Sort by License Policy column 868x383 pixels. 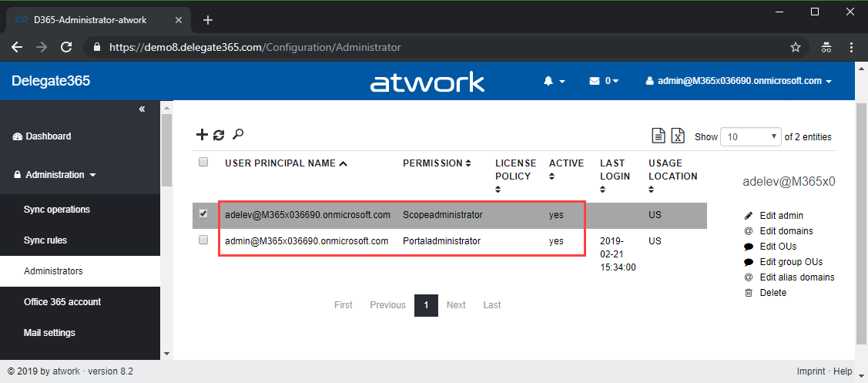coord(515,176)
